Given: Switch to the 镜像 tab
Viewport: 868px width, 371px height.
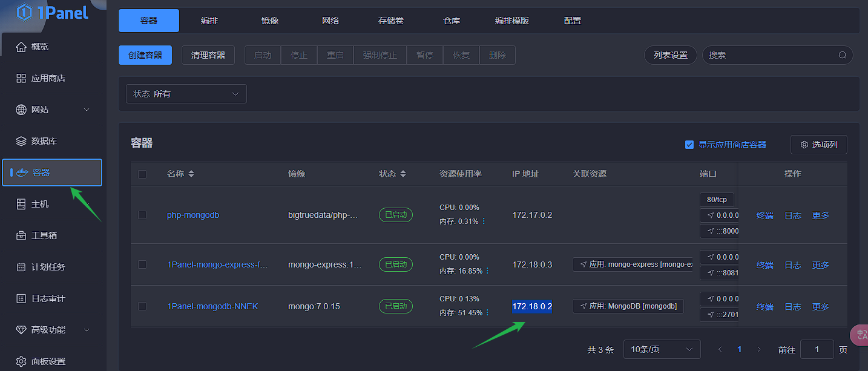Looking at the screenshot, I should (x=270, y=21).
